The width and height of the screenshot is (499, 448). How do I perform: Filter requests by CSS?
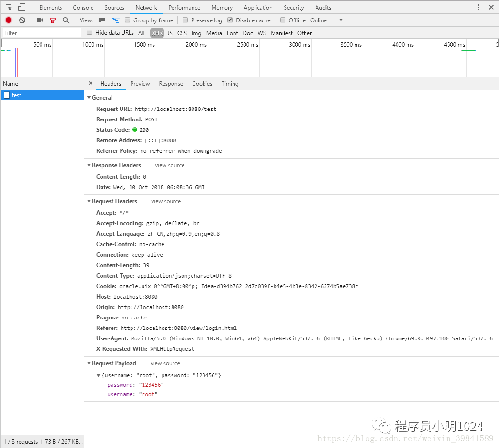tap(182, 33)
